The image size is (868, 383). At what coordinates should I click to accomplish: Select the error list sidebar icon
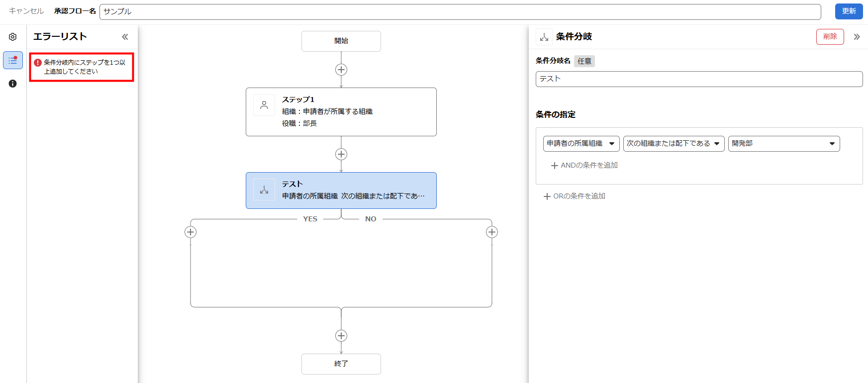pyautogui.click(x=13, y=60)
